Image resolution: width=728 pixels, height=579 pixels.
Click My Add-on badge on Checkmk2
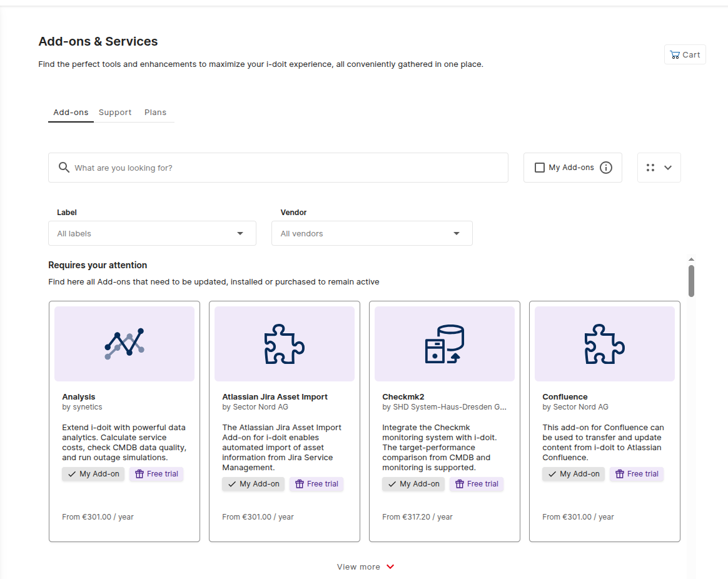tap(413, 484)
